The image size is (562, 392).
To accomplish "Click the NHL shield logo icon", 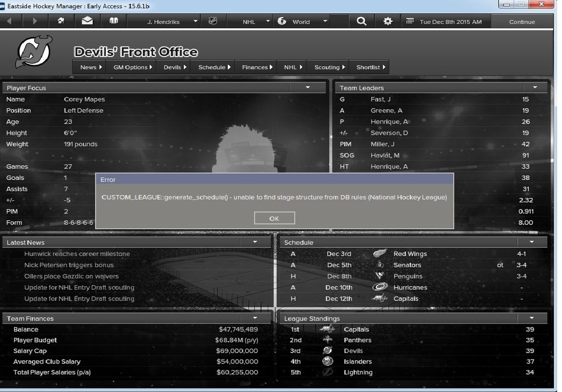I will [213, 21].
